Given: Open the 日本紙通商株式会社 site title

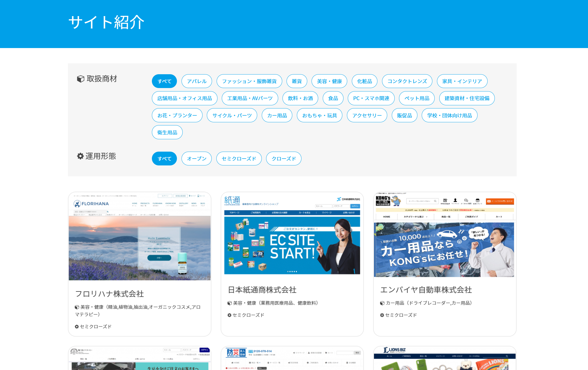Looking at the screenshot, I should (x=262, y=290).
